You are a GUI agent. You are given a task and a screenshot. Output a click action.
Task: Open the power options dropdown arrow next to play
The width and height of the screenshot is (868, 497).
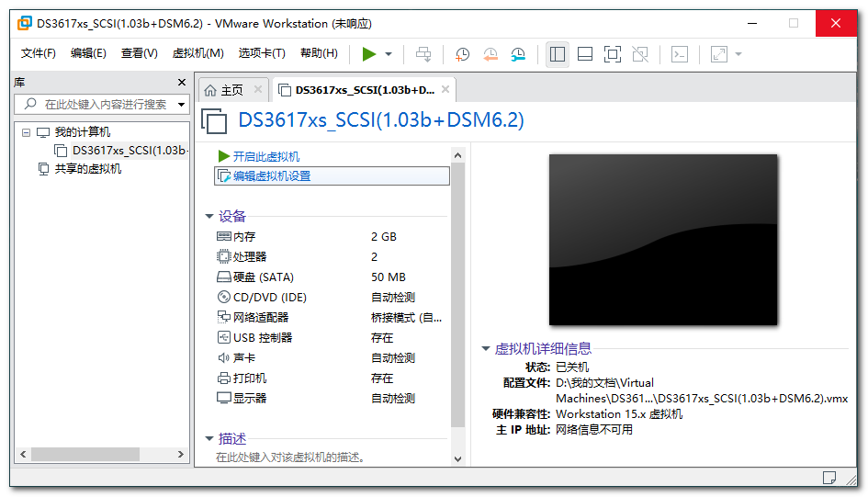click(389, 54)
